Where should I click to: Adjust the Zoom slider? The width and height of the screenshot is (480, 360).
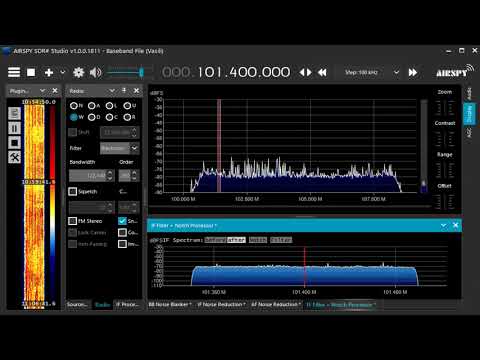point(445,107)
